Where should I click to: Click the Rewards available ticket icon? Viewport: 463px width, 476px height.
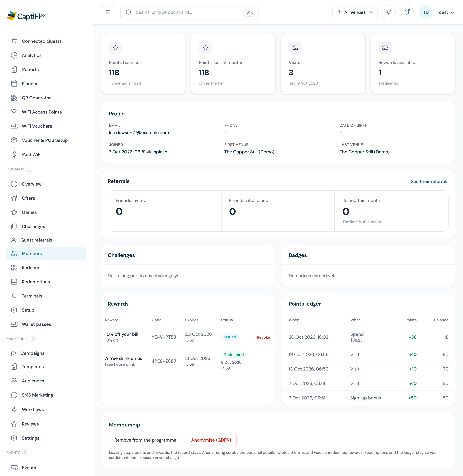pyautogui.click(x=385, y=48)
